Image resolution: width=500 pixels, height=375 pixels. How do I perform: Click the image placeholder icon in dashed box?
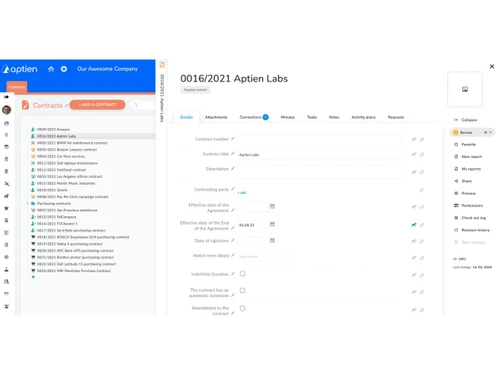[x=465, y=89]
